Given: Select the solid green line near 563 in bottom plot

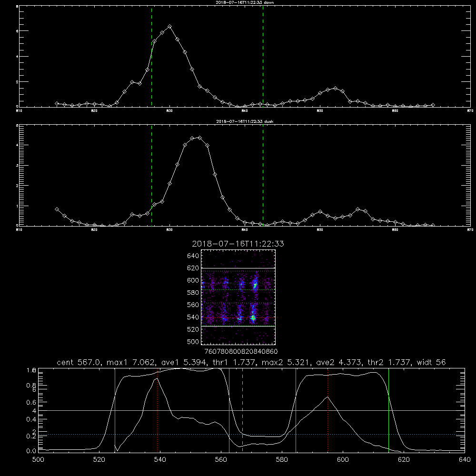Looking at the screenshot, I should point(229,410).
